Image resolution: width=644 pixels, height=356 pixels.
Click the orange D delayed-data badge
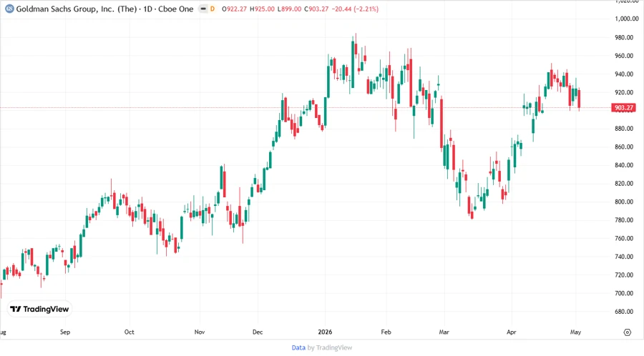[213, 9]
